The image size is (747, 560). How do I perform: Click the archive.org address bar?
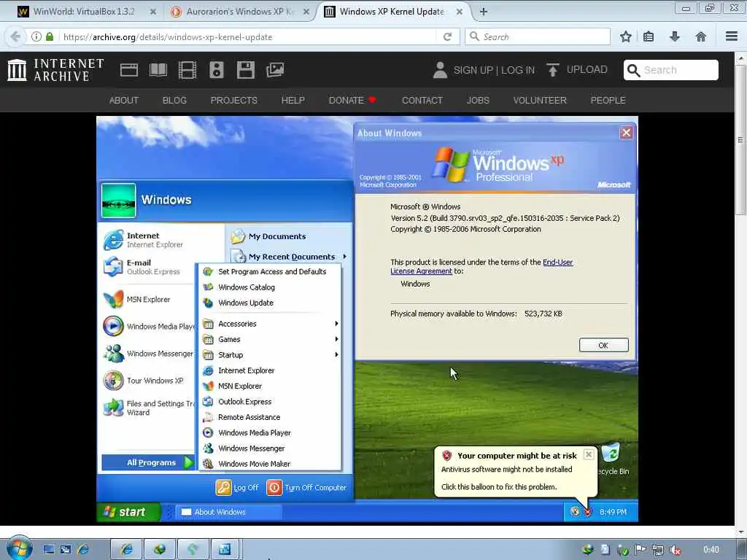(248, 36)
